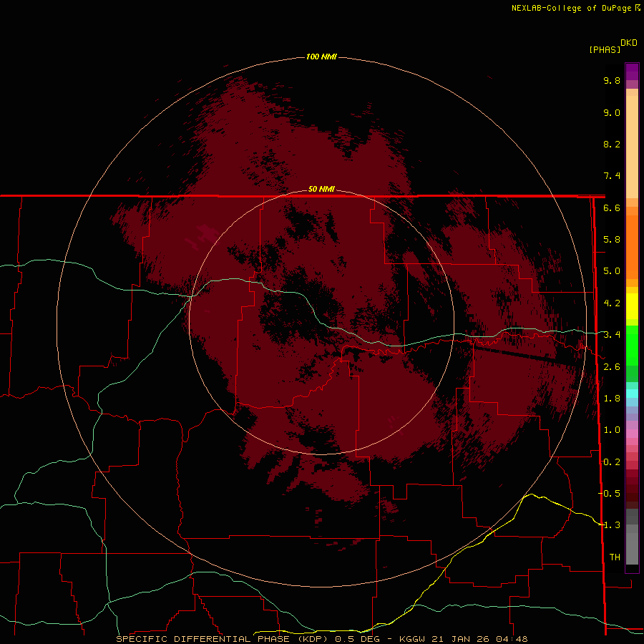Click the cyan segment of color bar
644x644 pixels.
pos(632,394)
